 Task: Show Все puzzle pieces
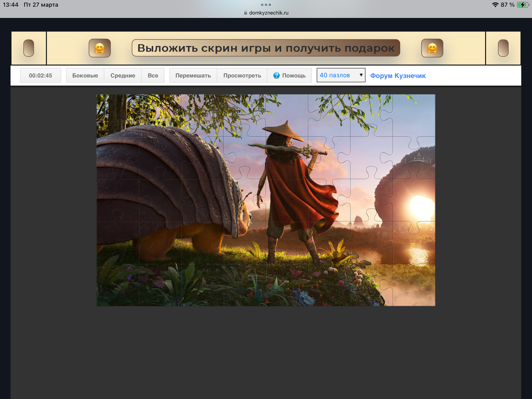point(153,76)
